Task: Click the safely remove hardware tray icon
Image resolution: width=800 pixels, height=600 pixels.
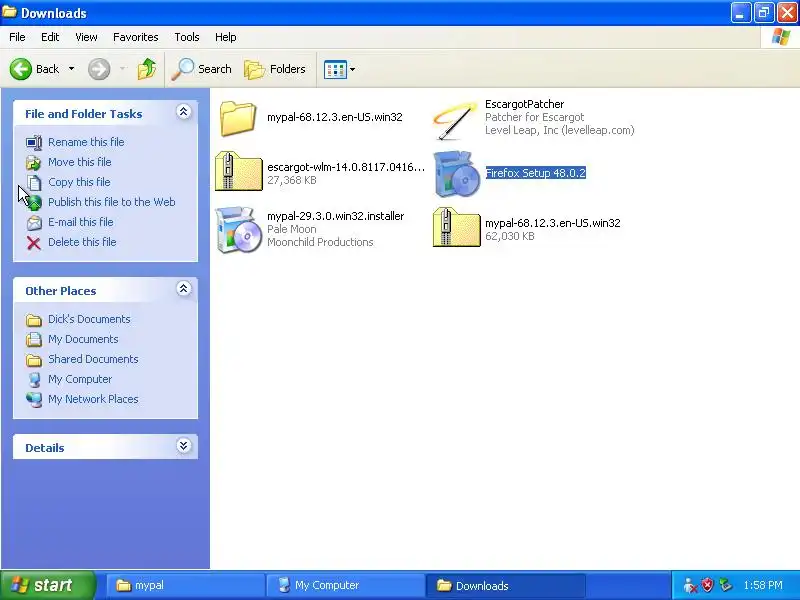Action: 725,585
